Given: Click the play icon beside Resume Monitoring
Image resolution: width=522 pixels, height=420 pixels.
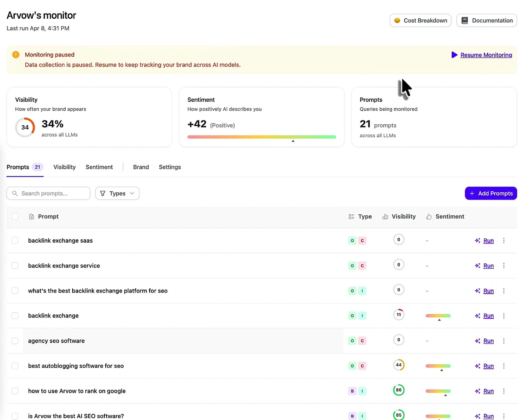Looking at the screenshot, I should 454,55.
